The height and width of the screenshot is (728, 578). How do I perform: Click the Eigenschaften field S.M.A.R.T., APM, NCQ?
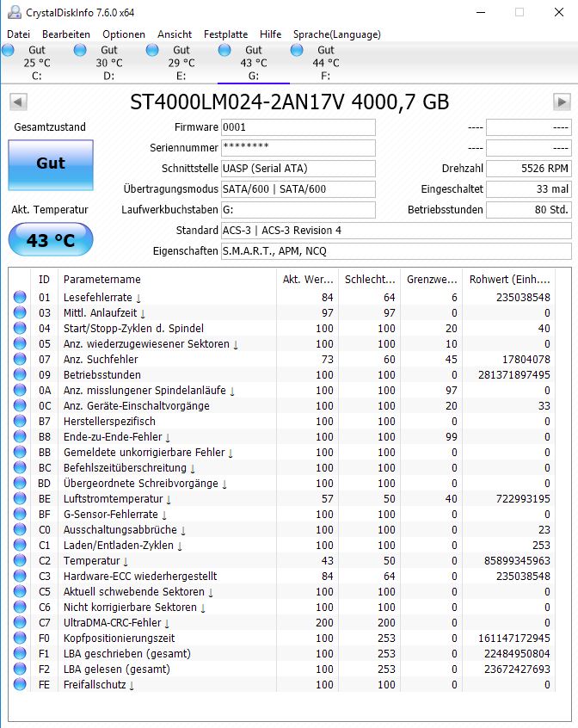(x=397, y=251)
